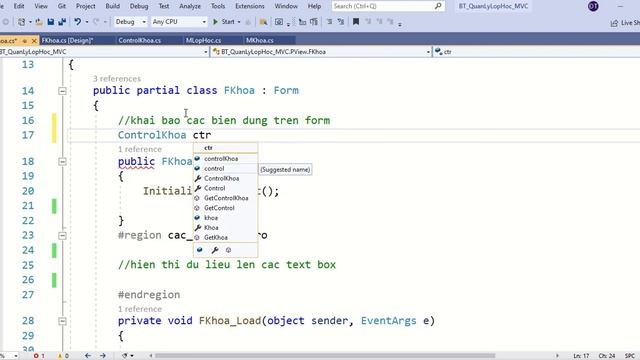Close the active FKhoa.cs tab

34,41
